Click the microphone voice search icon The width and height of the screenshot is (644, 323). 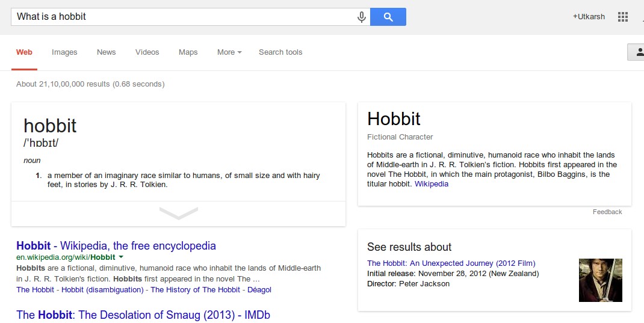coord(362,17)
